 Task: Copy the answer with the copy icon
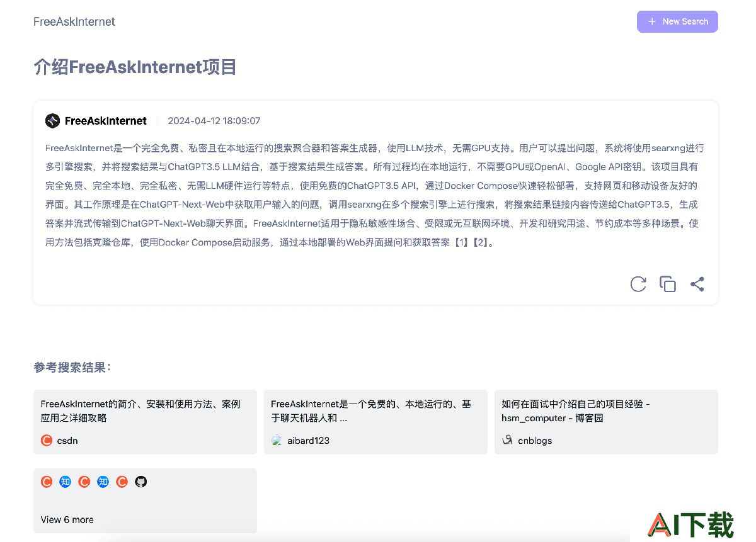coord(668,284)
